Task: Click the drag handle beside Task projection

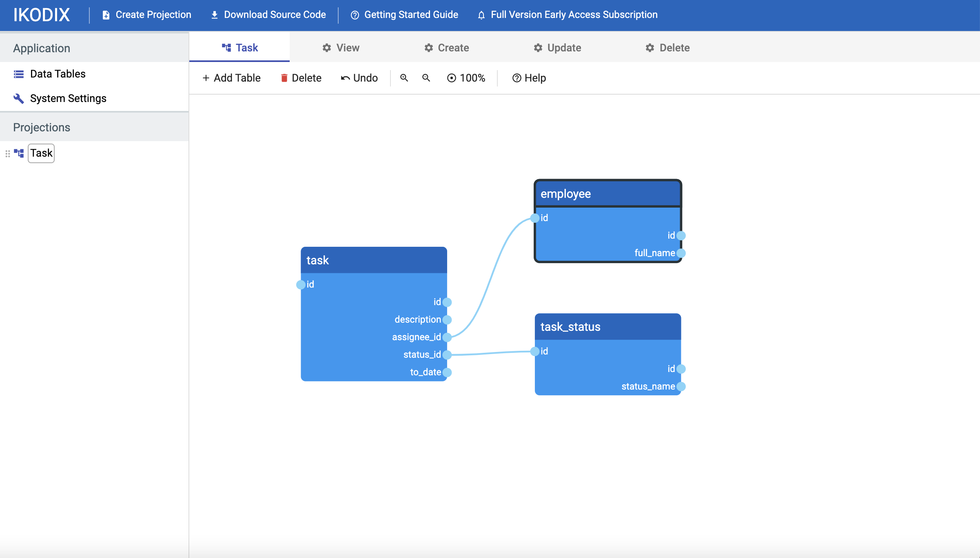Action: point(7,153)
